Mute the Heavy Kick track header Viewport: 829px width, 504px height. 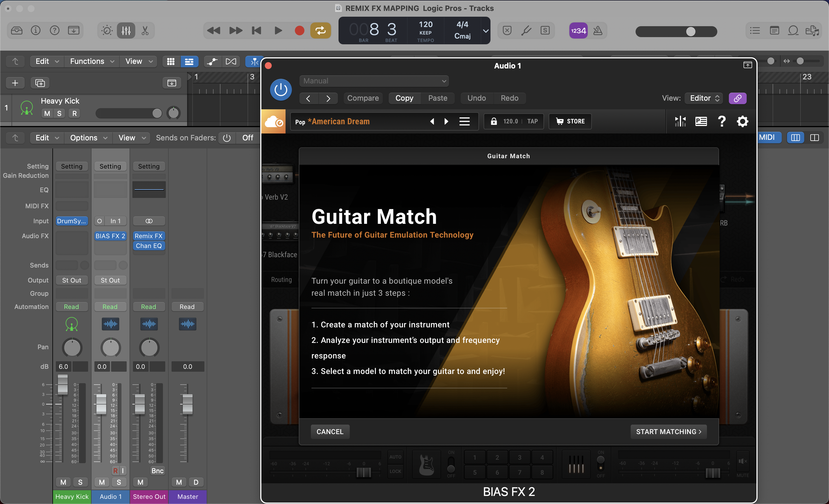(x=47, y=114)
